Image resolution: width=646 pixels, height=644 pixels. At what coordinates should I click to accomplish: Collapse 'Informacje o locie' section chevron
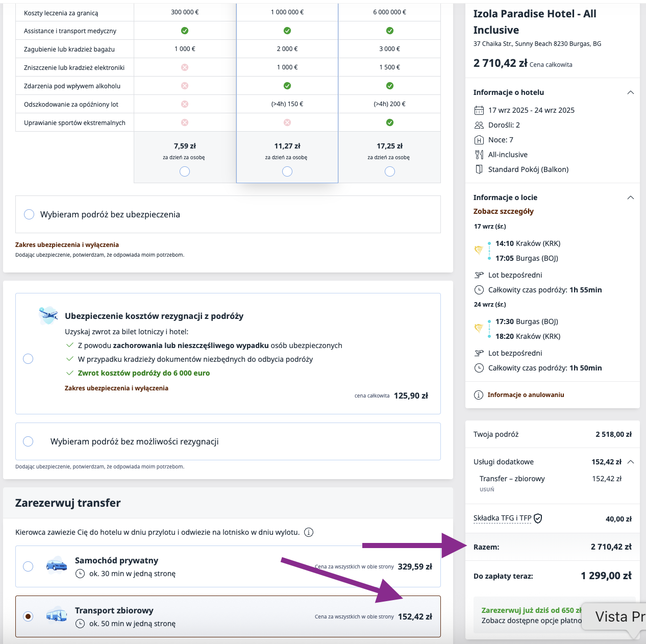click(x=631, y=197)
